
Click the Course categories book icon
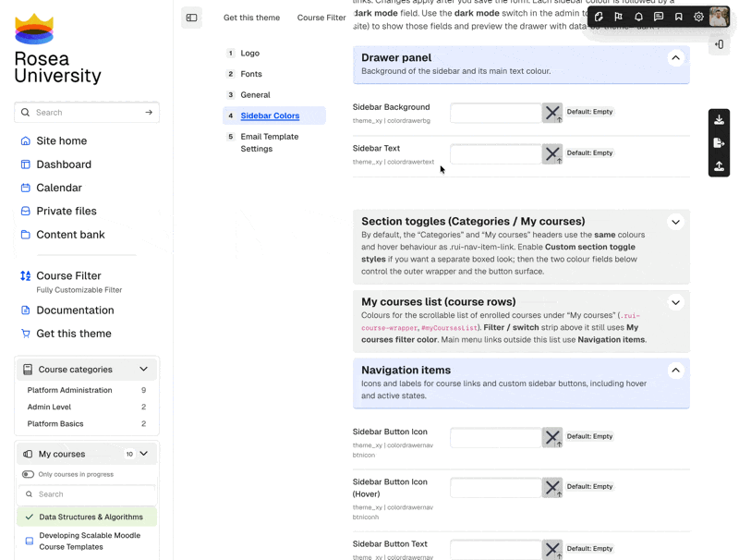pos(28,370)
